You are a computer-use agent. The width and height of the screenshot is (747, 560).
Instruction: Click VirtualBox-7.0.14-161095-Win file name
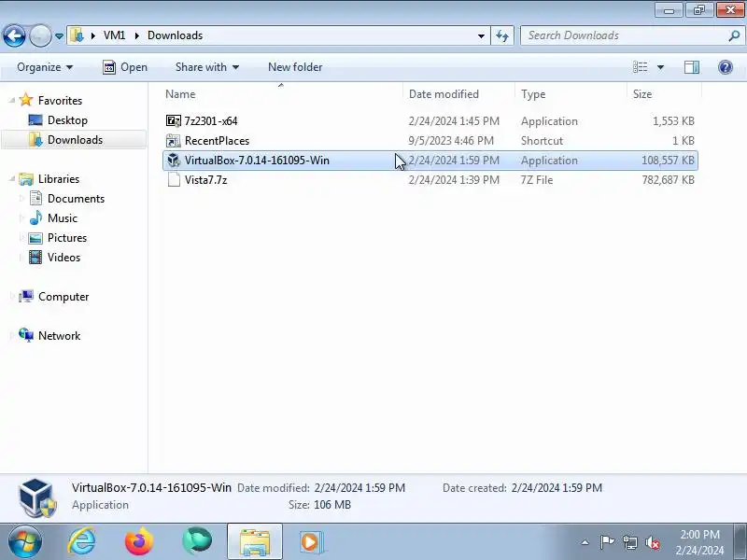[x=257, y=160]
